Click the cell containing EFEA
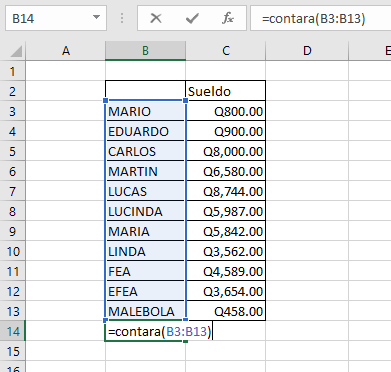The image size is (391, 372). [x=145, y=291]
